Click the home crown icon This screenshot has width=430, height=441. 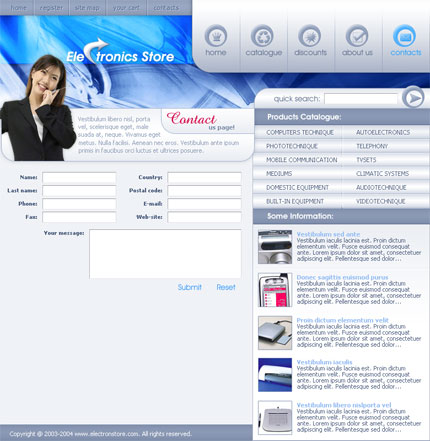(x=216, y=36)
